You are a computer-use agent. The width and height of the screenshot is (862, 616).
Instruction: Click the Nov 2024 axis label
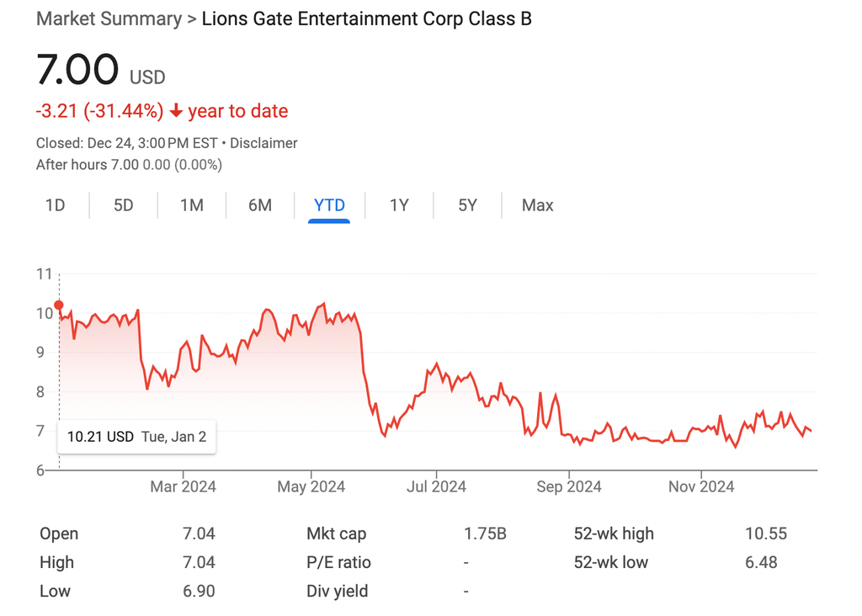click(701, 486)
